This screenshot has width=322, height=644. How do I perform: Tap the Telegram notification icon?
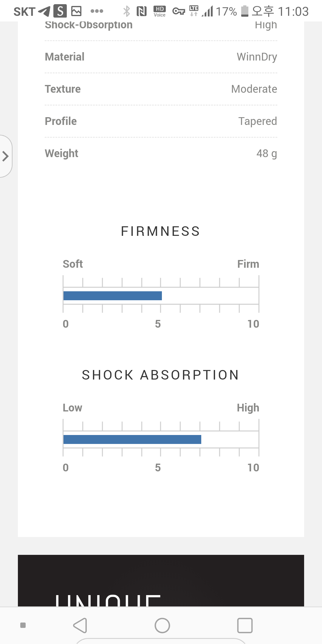(x=44, y=11)
